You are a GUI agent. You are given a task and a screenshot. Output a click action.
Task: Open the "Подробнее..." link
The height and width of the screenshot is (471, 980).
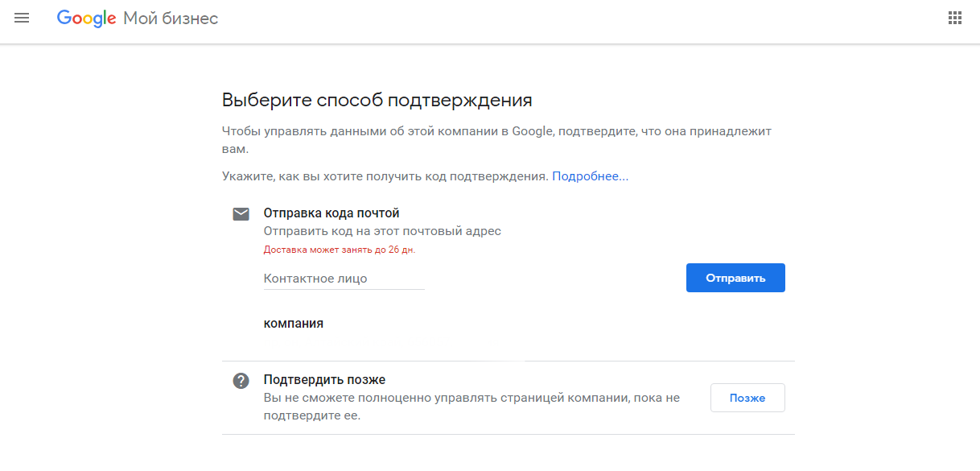pyautogui.click(x=590, y=176)
